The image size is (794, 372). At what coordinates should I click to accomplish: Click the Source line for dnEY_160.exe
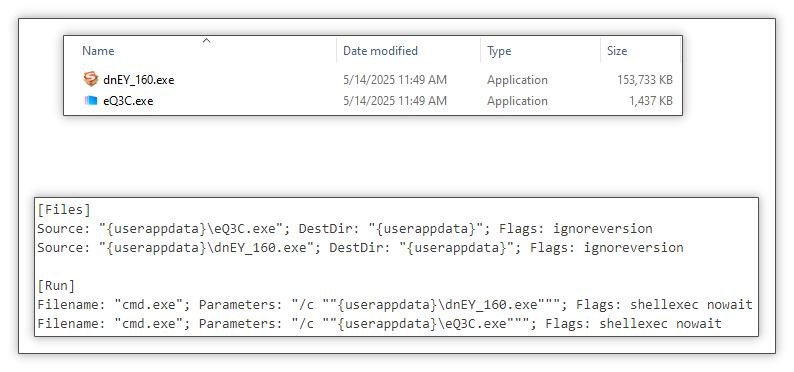(x=360, y=247)
